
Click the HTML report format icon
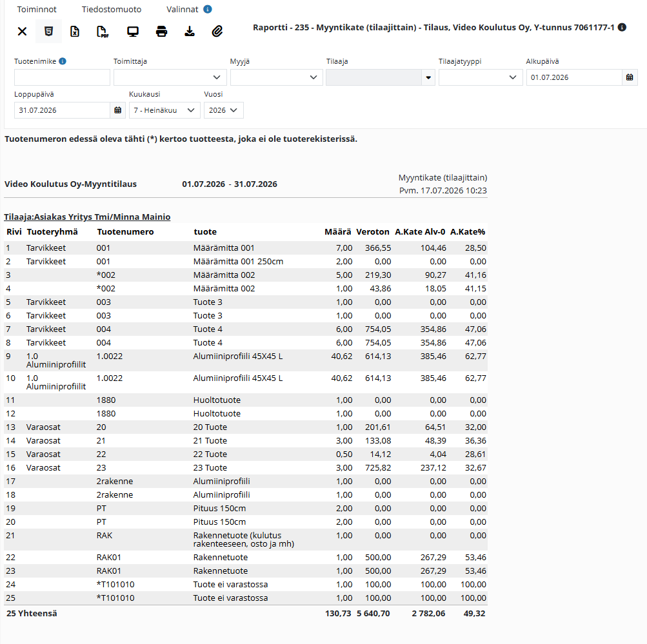point(48,32)
